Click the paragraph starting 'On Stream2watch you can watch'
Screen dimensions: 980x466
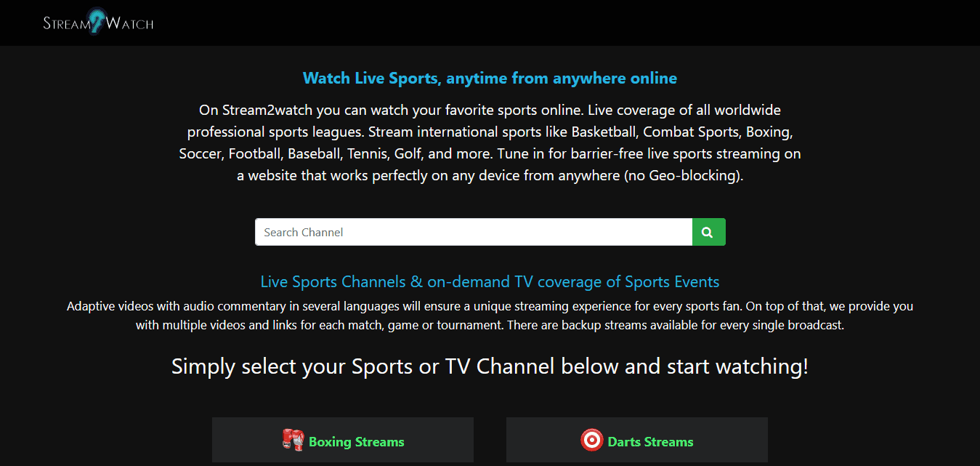pyautogui.click(x=490, y=143)
